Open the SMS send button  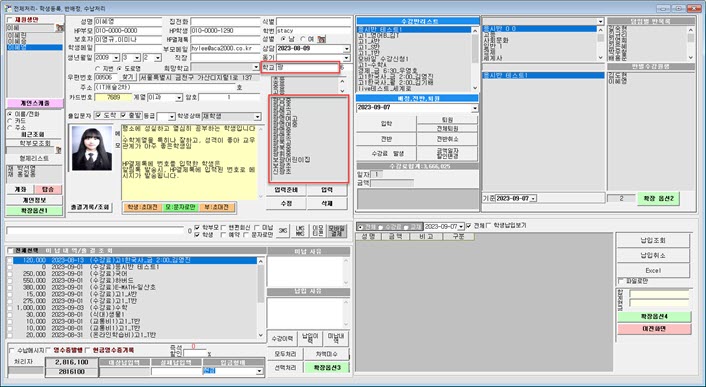coord(282,231)
